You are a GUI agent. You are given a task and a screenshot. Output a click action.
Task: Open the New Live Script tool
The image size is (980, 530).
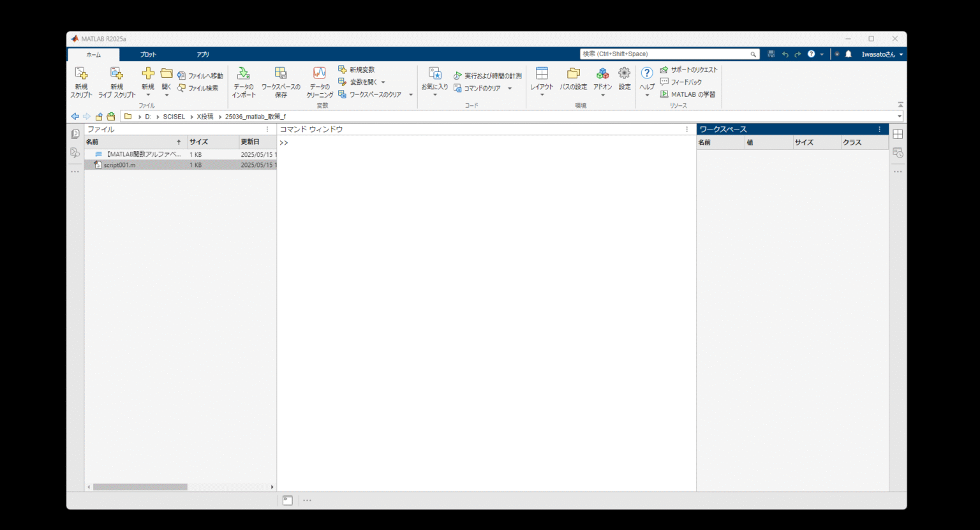117,81
